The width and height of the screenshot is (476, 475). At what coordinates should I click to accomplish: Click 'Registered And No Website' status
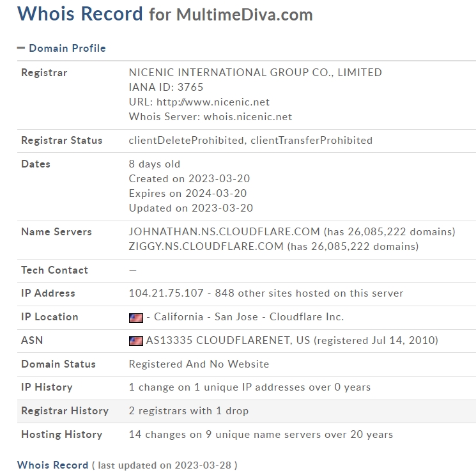point(199,364)
